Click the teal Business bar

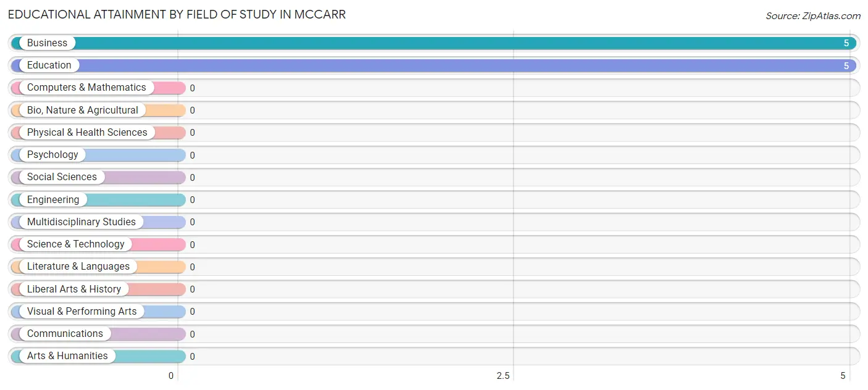(x=433, y=43)
